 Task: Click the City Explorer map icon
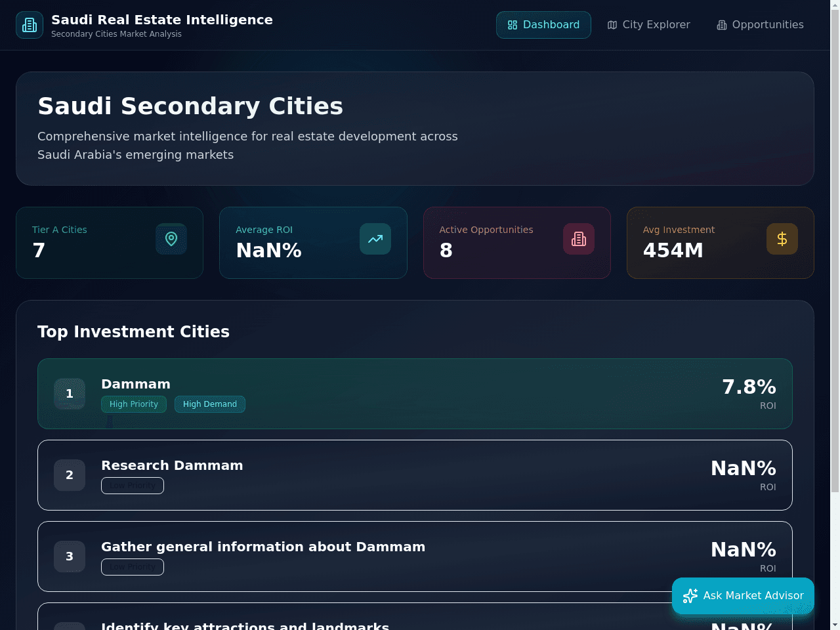tap(612, 25)
